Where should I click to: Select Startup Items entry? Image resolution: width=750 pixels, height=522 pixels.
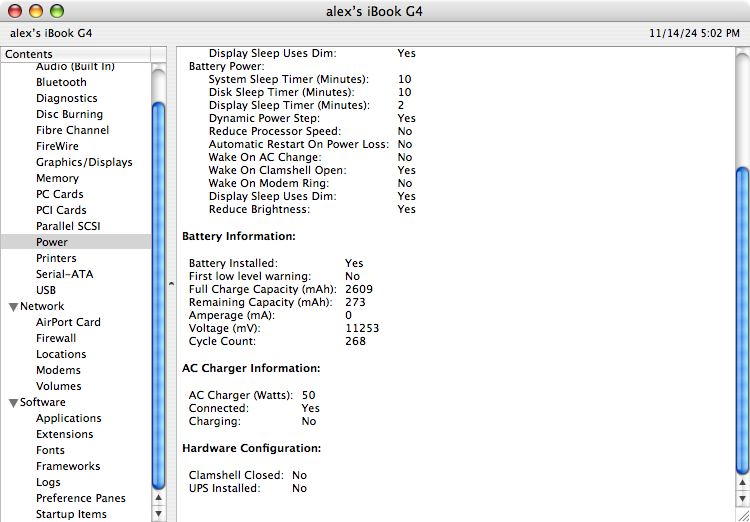(x=71, y=514)
